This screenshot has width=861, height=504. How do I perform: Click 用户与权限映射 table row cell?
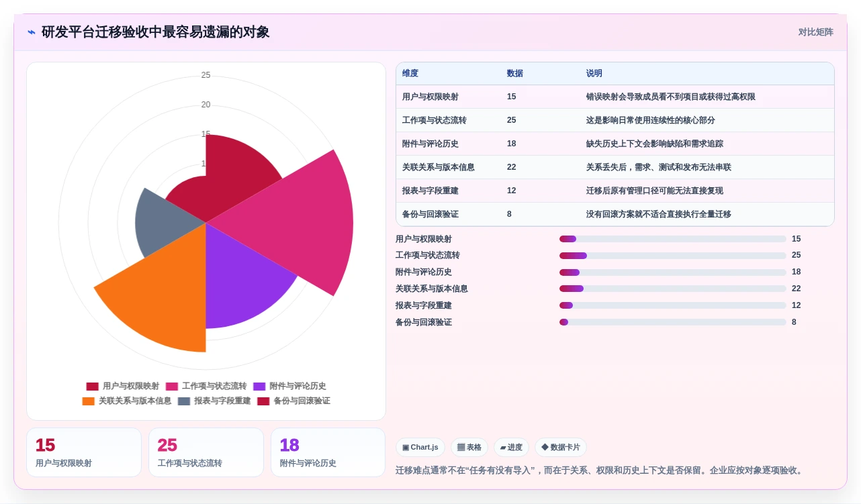coord(430,97)
